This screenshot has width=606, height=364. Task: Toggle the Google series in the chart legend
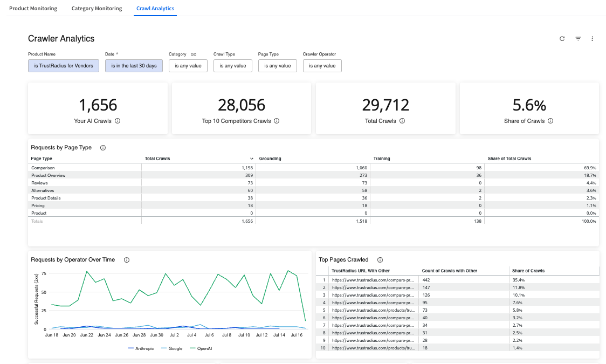pos(171,348)
